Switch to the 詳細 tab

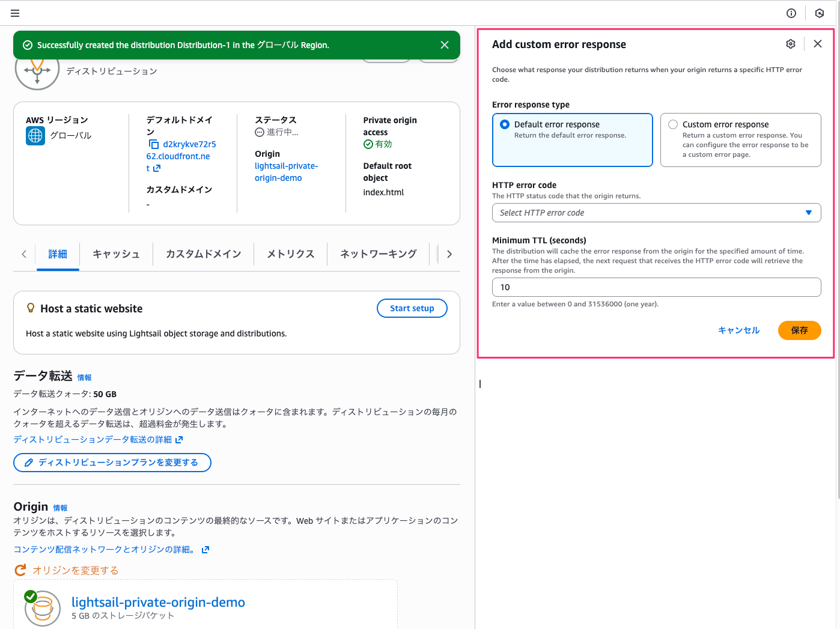coord(58,254)
